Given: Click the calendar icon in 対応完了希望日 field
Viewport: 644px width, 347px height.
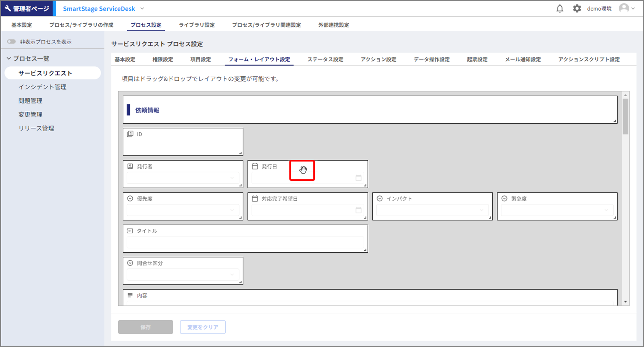Looking at the screenshot, I should pyautogui.click(x=358, y=210).
